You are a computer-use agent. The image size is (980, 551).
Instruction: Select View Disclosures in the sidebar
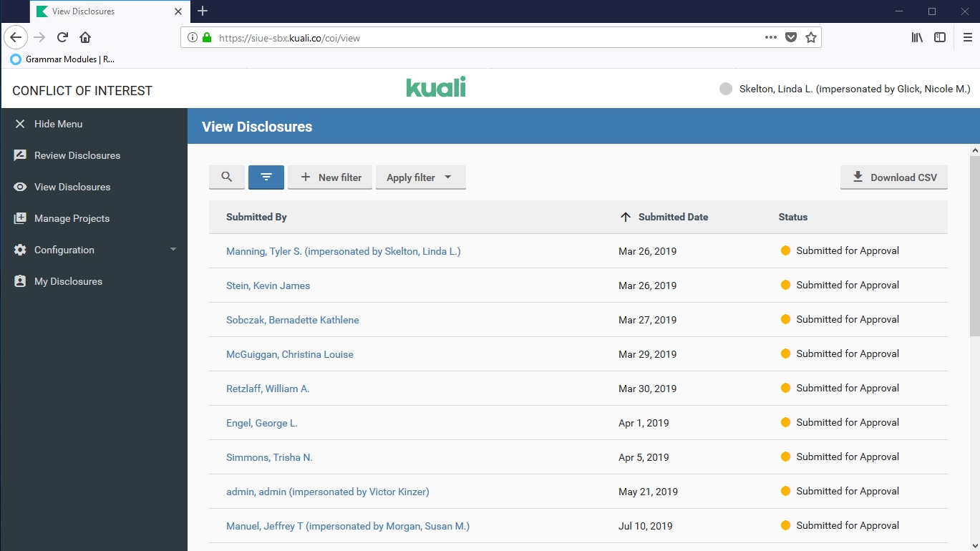(x=72, y=187)
